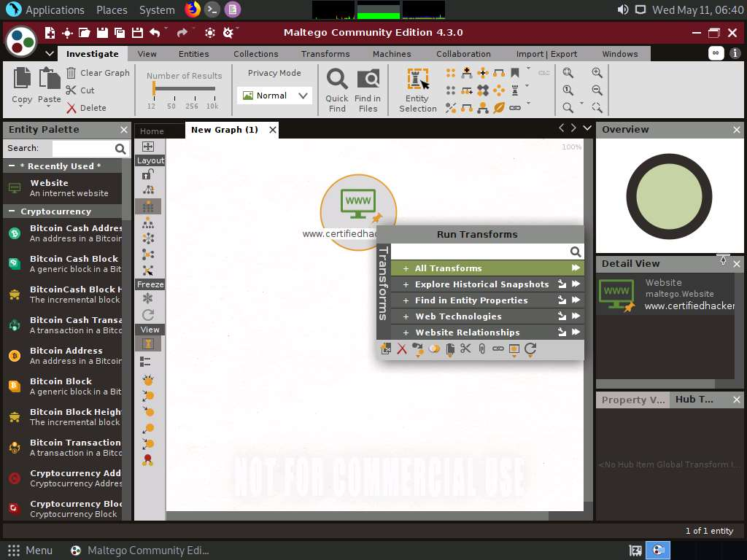The width and height of the screenshot is (747, 560).
Task: Select the Block layout mode
Action: (148, 206)
